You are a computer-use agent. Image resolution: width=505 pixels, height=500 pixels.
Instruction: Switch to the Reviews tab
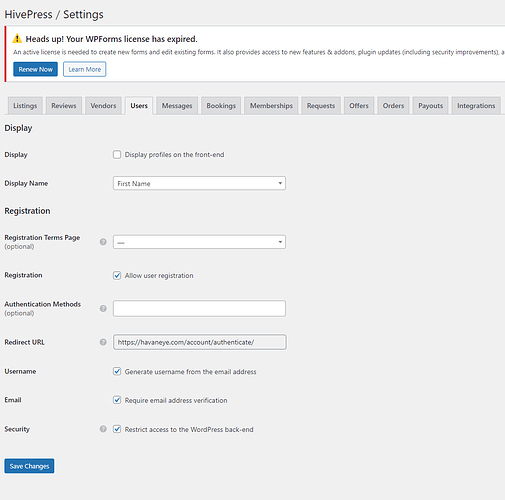64,106
